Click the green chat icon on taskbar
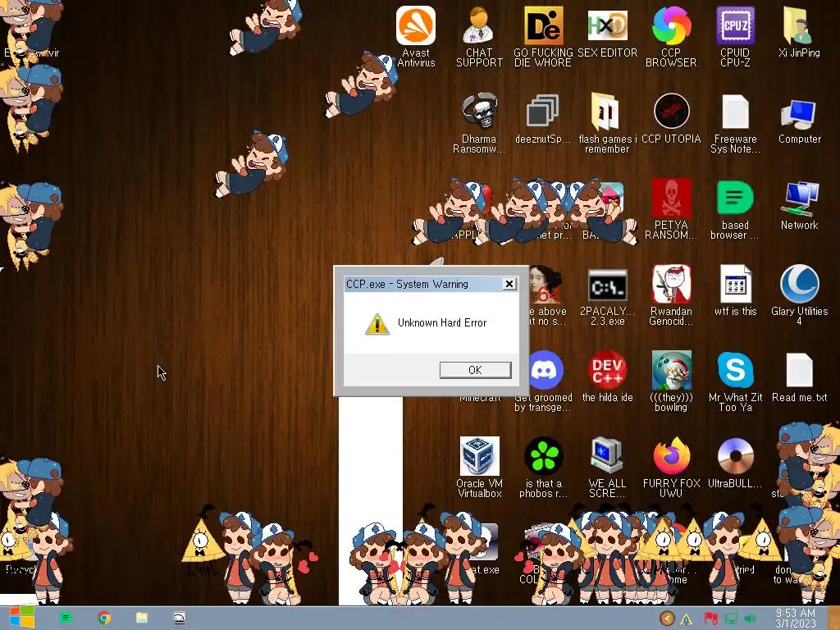The width and height of the screenshot is (840, 630). point(66,618)
